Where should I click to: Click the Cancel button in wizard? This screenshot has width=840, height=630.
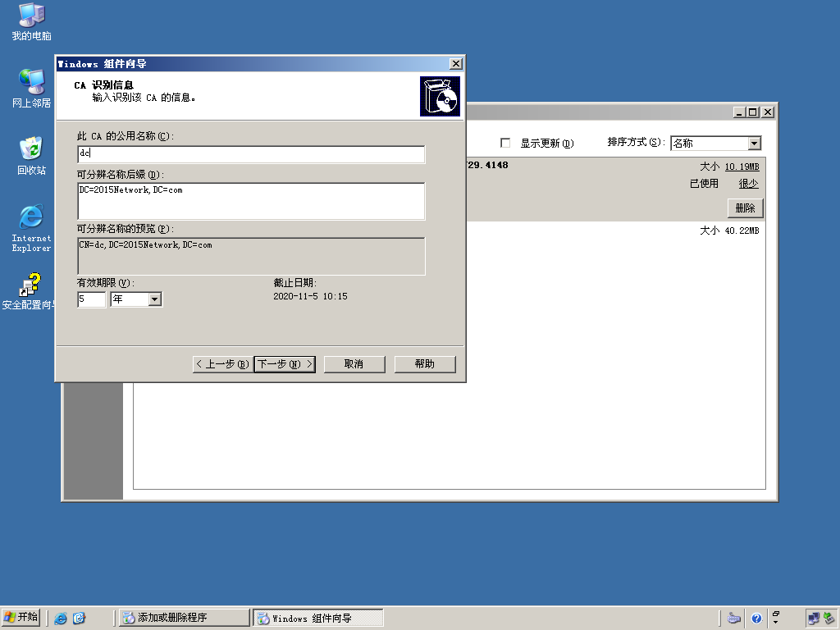point(354,364)
